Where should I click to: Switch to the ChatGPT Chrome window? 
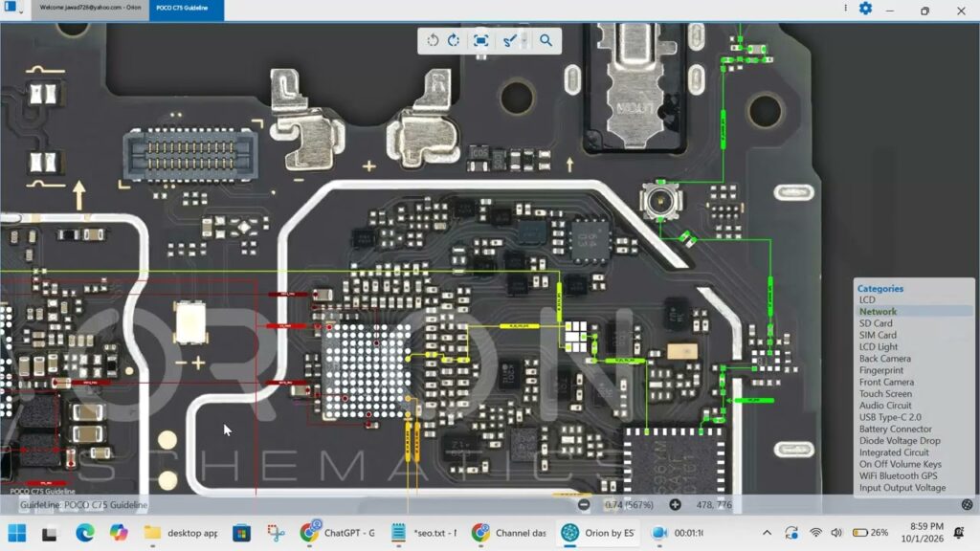[338, 533]
